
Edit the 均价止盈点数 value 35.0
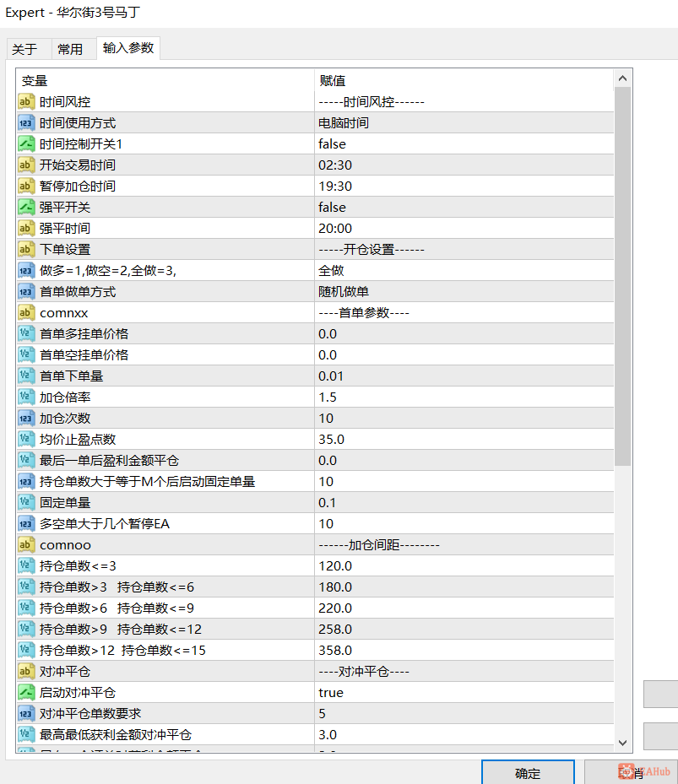pos(464,439)
